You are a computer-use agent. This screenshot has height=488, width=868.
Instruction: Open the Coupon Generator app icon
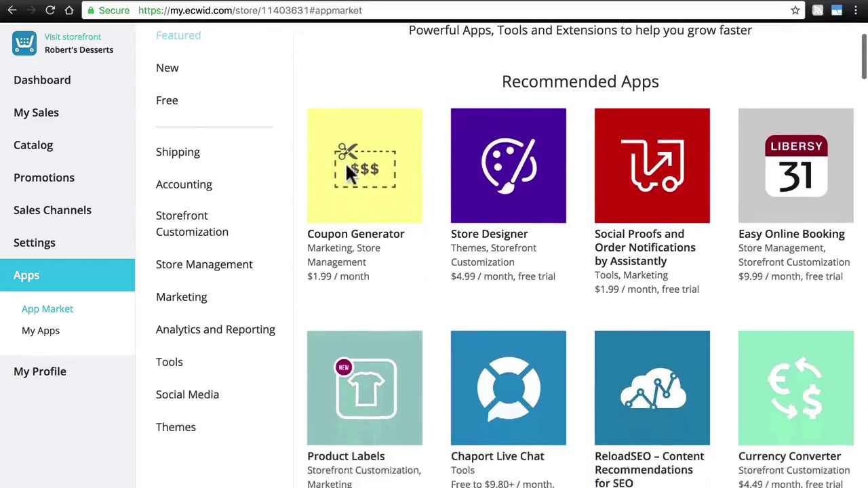click(x=364, y=165)
